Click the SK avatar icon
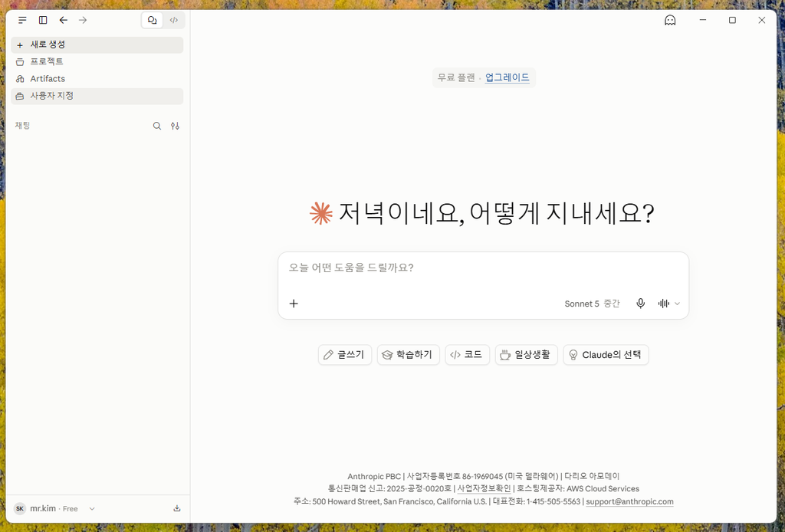 [x=19, y=508]
